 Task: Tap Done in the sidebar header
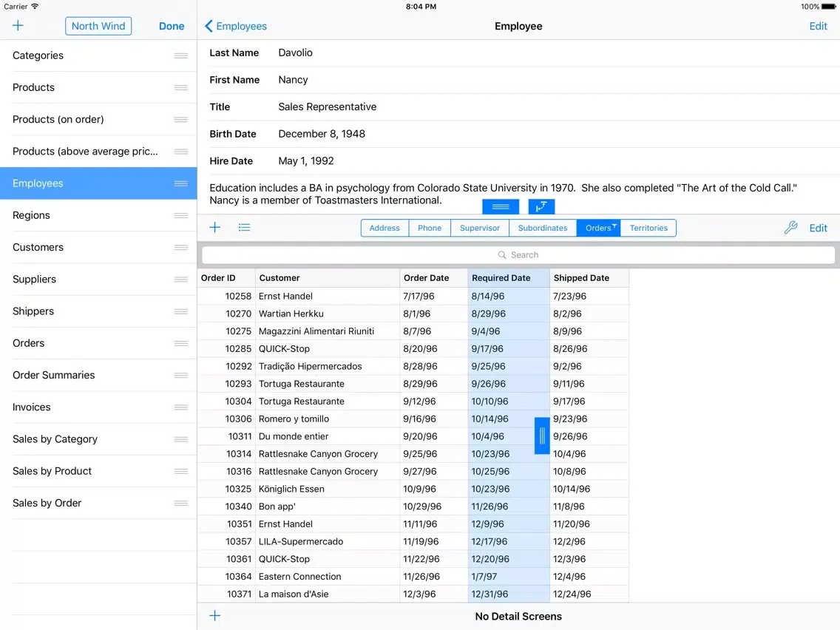pos(172,26)
